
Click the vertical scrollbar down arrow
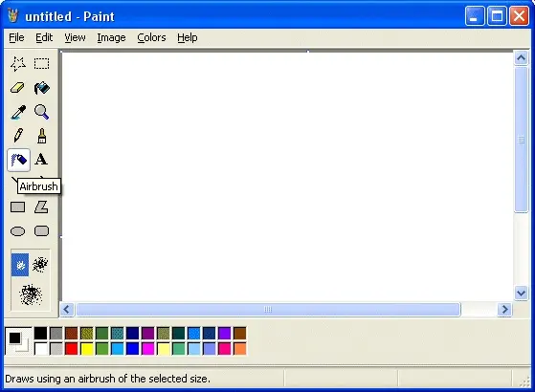click(521, 293)
